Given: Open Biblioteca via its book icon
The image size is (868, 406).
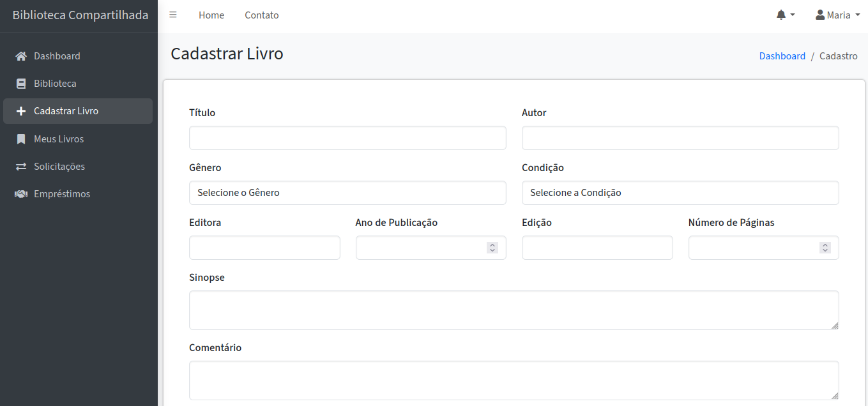Looking at the screenshot, I should click(x=21, y=83).
